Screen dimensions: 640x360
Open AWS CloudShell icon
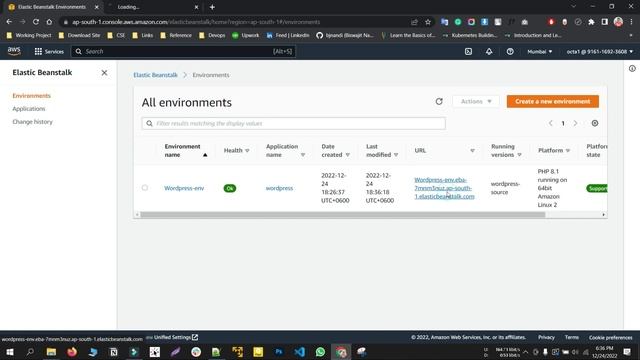pyautogui.click(x=468, y=51)
